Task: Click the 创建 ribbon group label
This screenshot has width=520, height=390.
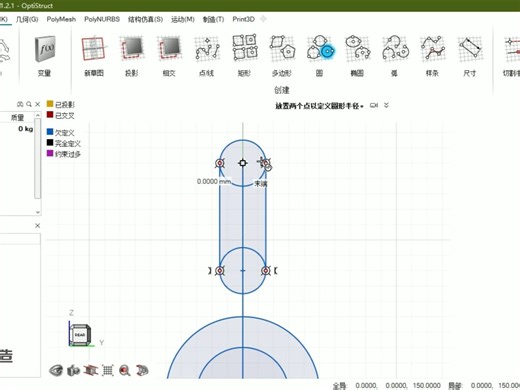Action: tap(282, 90)
